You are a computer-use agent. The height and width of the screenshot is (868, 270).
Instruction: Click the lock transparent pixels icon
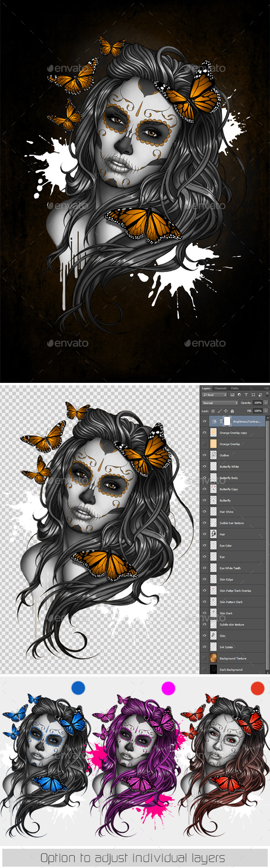coord(213,411)
